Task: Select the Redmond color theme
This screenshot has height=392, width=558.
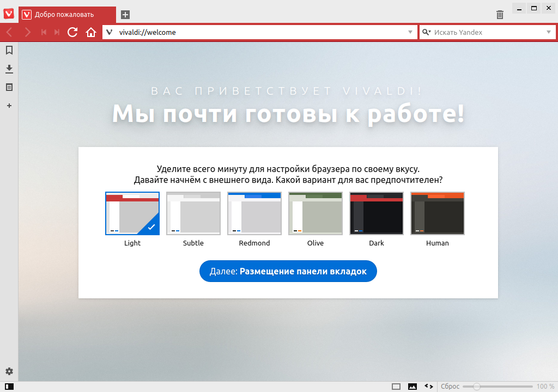Action: [x=254, y=213]
